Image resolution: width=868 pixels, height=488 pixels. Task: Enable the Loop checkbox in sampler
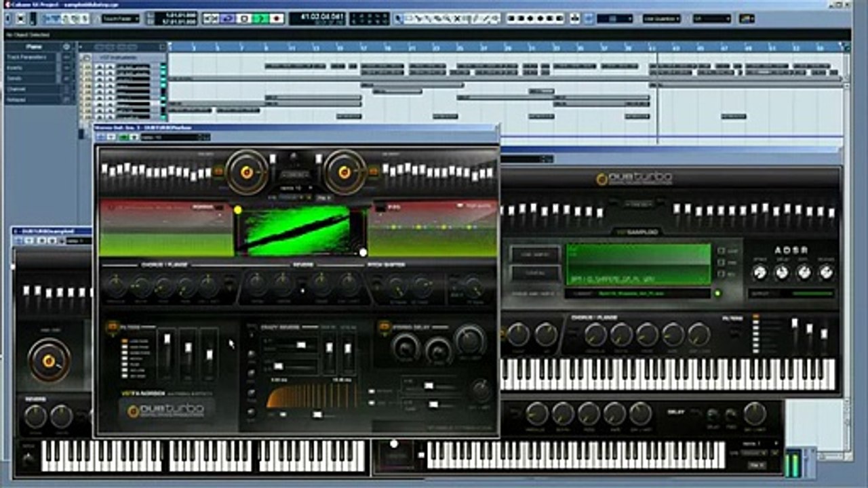pyautogui.click(x=722, y=251)
